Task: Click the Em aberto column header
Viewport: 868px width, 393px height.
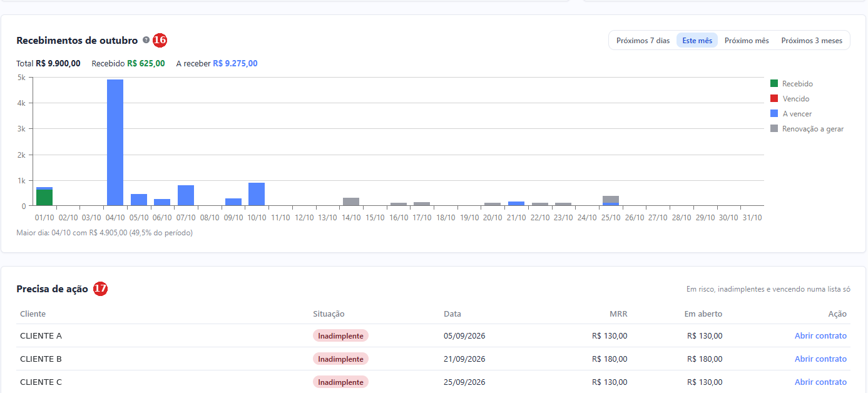Action: click(703, 314)
